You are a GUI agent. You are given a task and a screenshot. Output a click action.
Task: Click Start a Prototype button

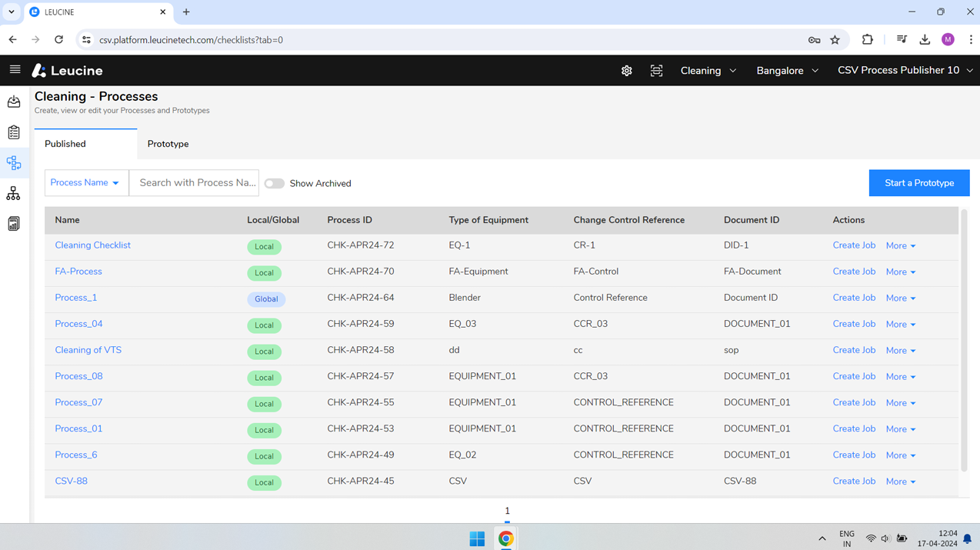(918, 182)
